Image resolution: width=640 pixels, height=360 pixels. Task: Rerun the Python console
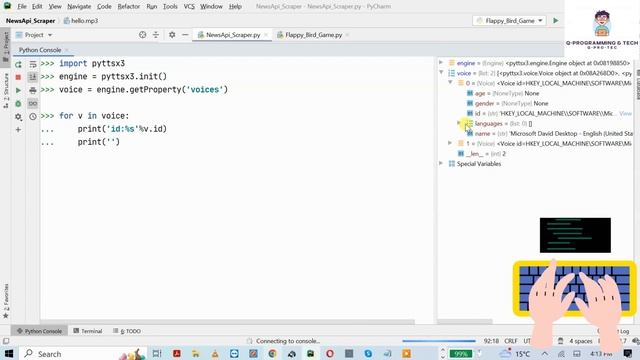point(18,64)
